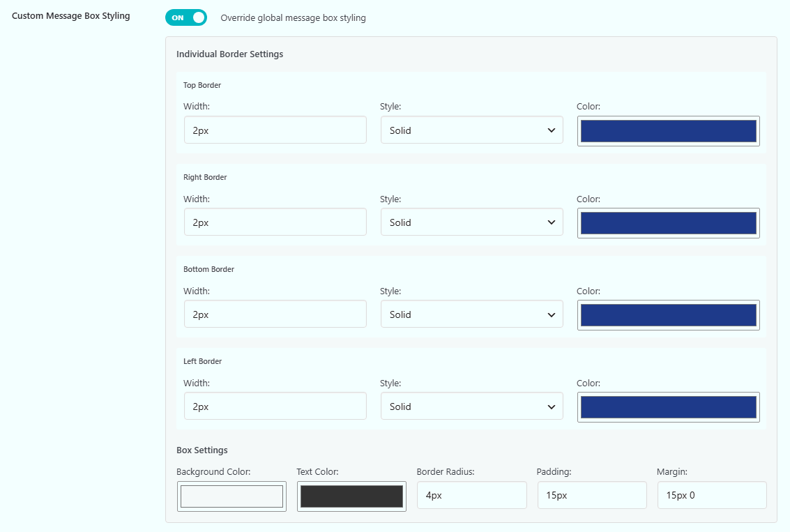Select the Bottom Border section label
The image size is (790, 532).
pyautogui.click(x=208, y=270)
